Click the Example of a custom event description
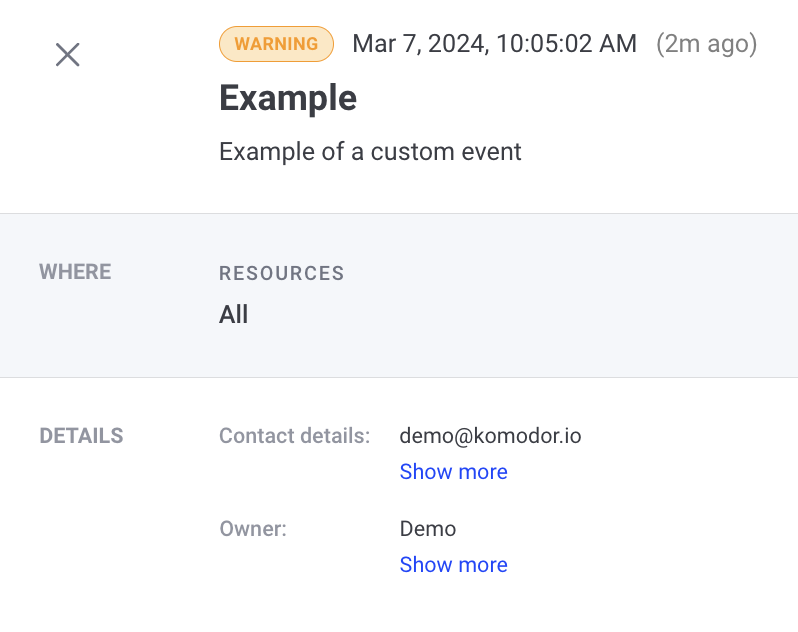 (370, 152)
